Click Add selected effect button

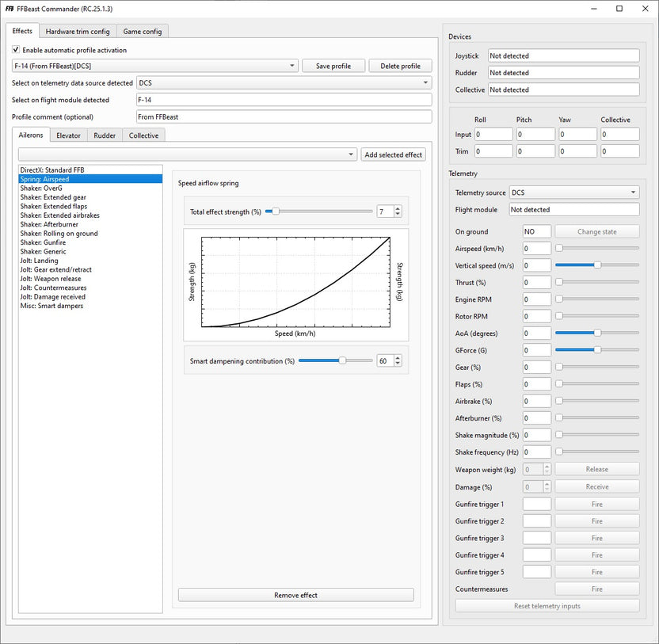393,154
